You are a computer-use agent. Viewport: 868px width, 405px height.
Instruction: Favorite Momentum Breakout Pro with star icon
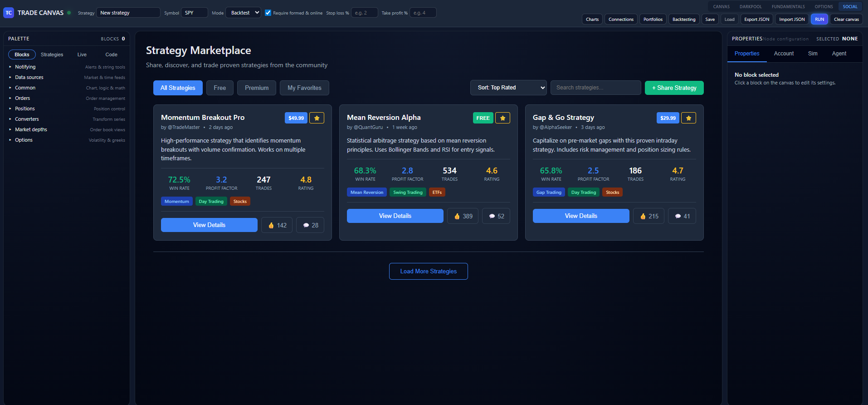tap(317, 118)
